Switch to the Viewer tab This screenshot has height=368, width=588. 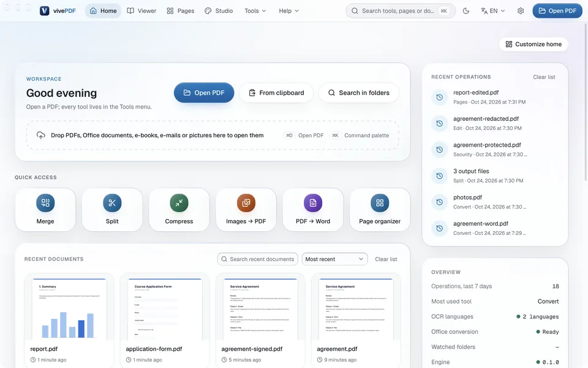coord(141,11)
